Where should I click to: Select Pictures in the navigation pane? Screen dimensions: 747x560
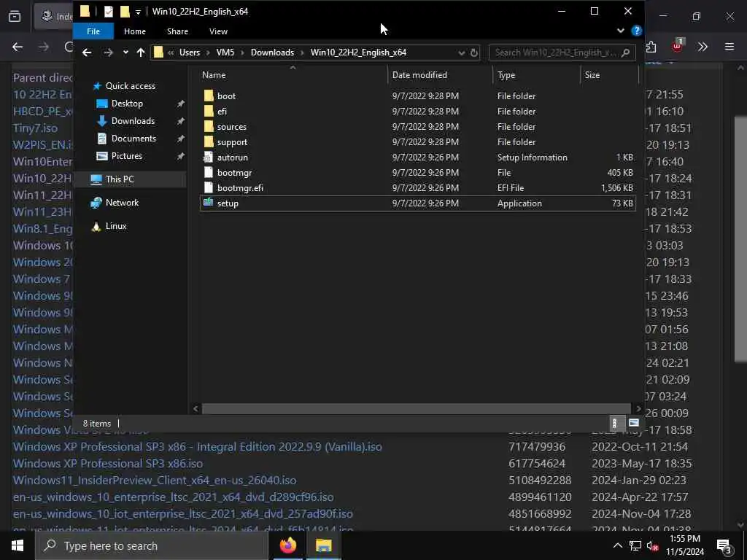127,156
